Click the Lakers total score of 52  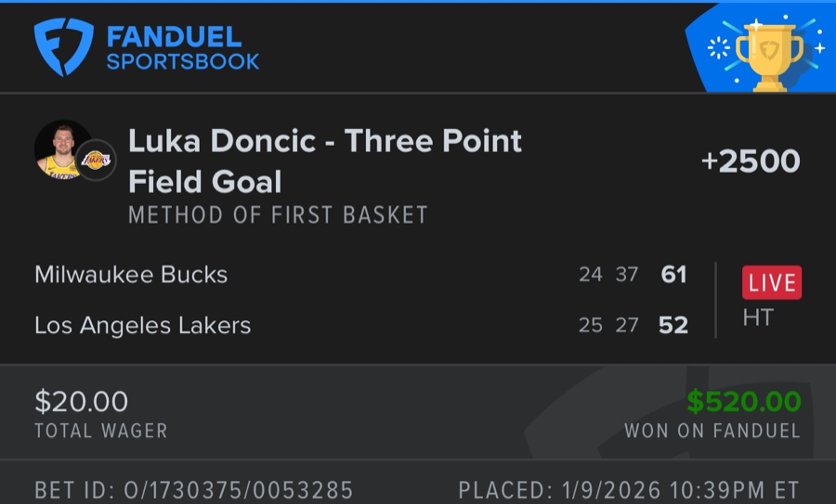pyautogui.click(x=673, y=325)
